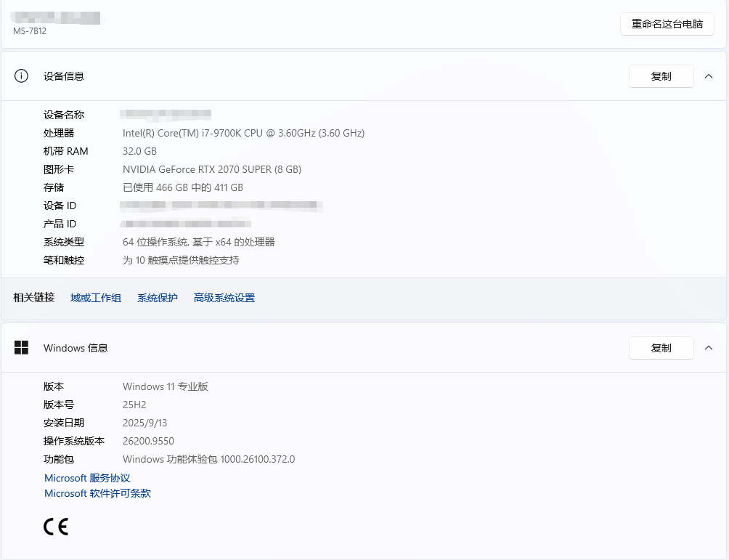Click the 设备名称 label
Image resolution: width=729 pixels, height=560 pixels.
[x=64, y=115]
